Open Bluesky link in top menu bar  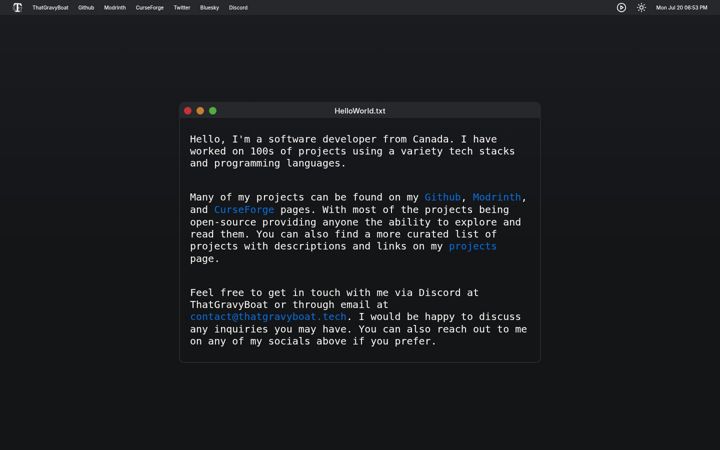[209, 8]
